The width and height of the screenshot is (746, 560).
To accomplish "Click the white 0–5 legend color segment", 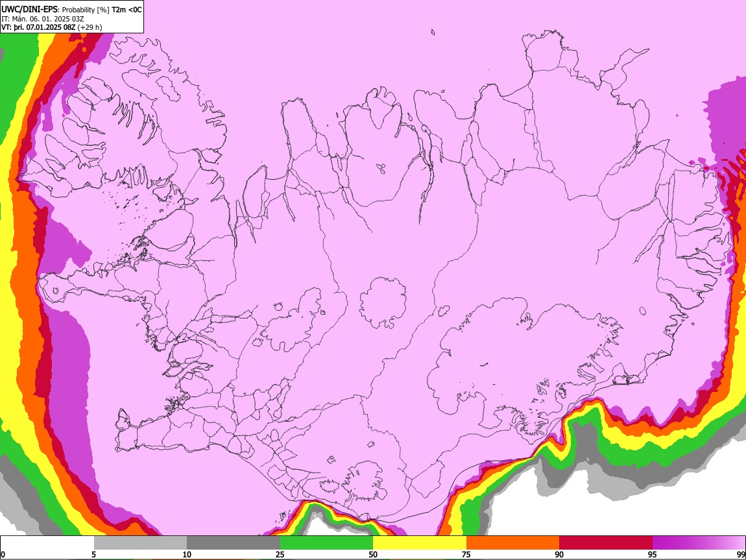I will point(47,543).
